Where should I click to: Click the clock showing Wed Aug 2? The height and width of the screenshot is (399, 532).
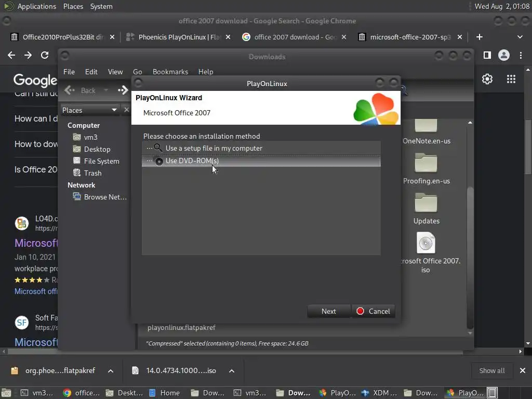click(x=502, y=6)
